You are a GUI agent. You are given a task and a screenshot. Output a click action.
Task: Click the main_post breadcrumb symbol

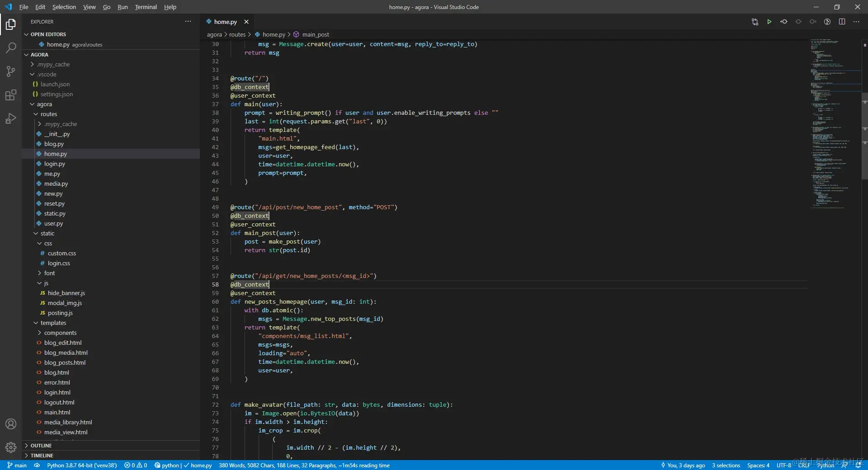tap(316, 34)
